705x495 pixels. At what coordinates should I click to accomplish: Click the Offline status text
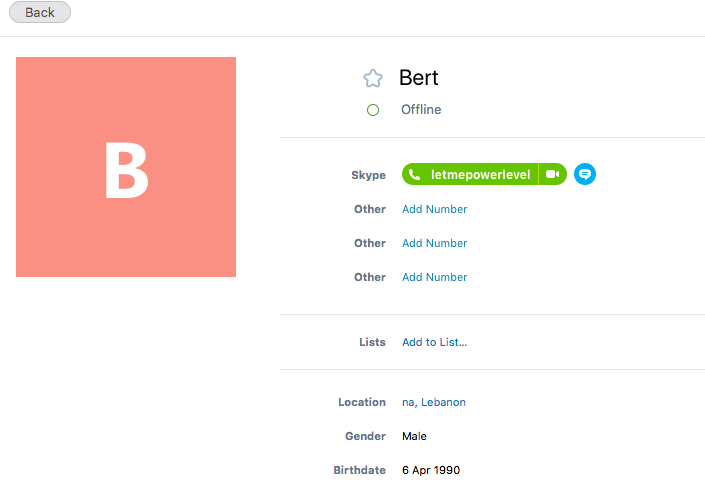[421, 110]
